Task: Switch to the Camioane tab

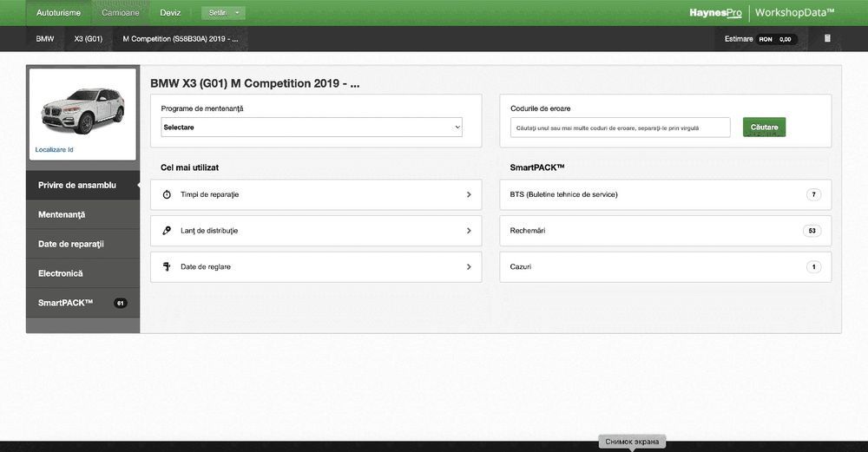Action: coord(120,13)
